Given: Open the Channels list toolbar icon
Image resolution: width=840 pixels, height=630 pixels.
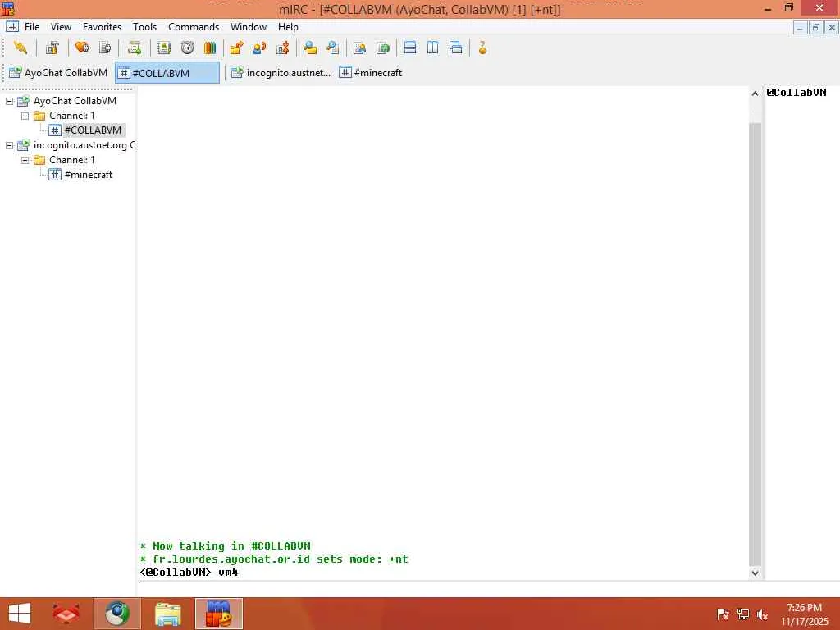Looking at the screenshot, I should (x=105, y=48).
